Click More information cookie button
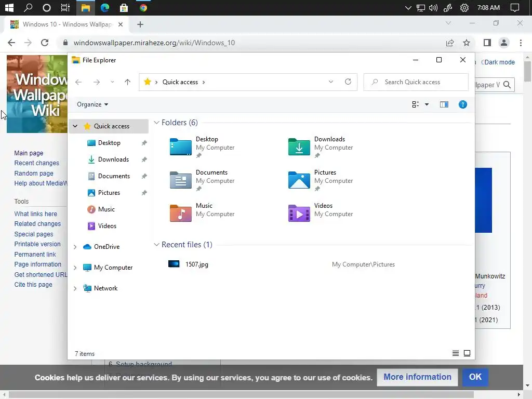Screen dimensions: 532x399 click(x=417, y=377)
